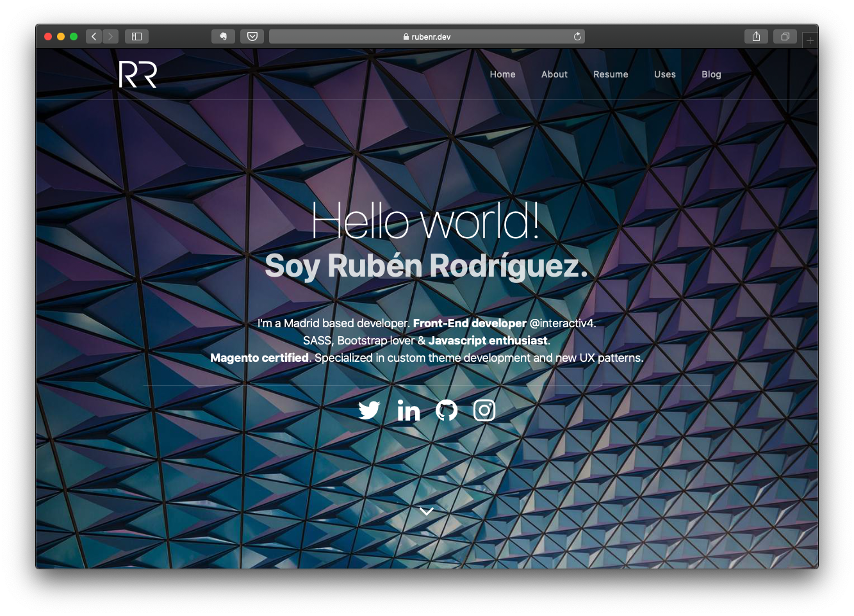Go back with Safari's back arrow
This screenshot has height=616, width=854.
pyautogui.click(x=94, y=36)
